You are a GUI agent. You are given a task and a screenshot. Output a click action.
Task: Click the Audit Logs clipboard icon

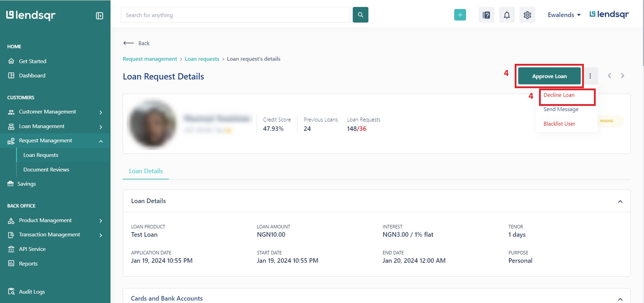(11, 292)
